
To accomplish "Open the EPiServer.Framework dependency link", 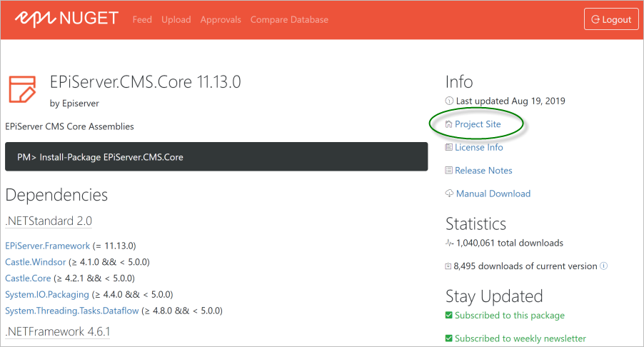I will tap(47, 246).
